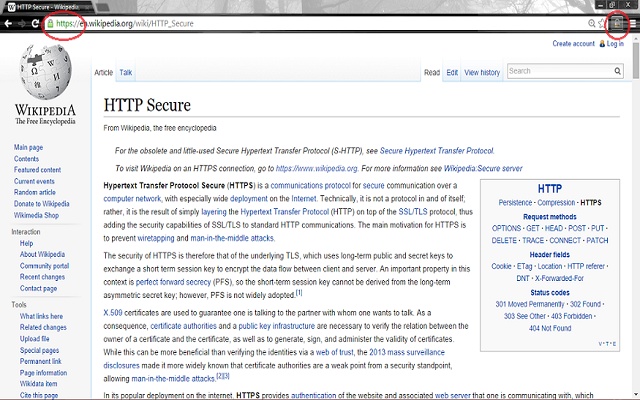This screenshot has height=400, width=640.
Task: Open the View history tab
Action: 482,72
